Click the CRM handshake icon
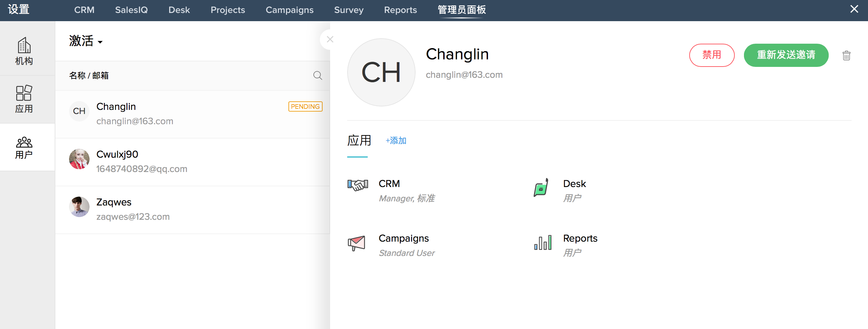This screenshot has height=329, width=868. pos(357,185)
